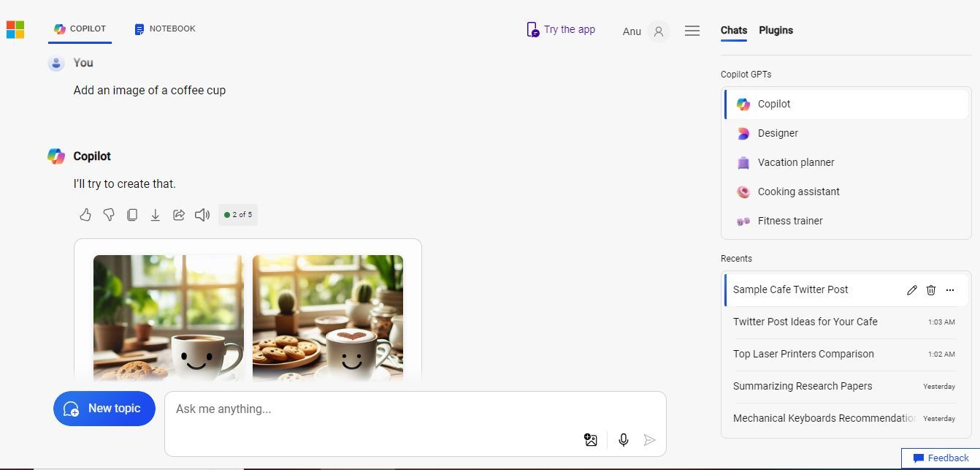The image size is (980, 470).
Task: Dislike the response with thumbs down
Action: (x=109, y=215)
